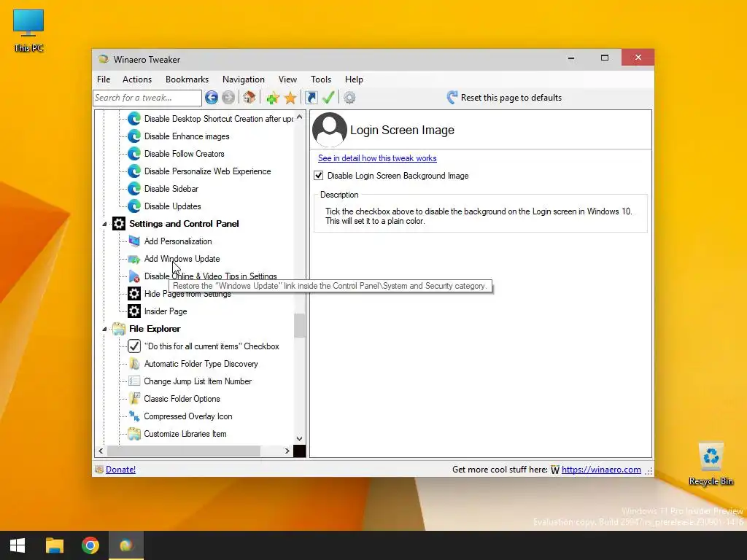The width and height of the screenshot is (747, 560).
Task: Open the Help menu
Action: coord(354,79)
